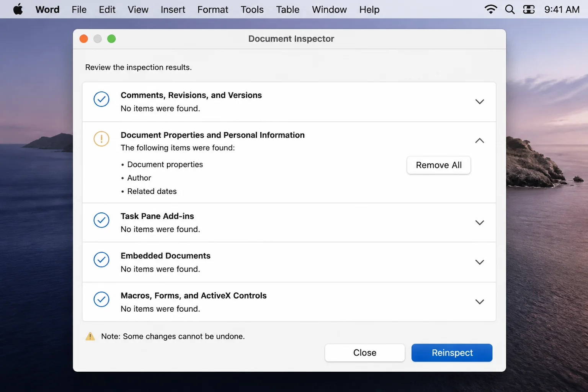This screenshot has width=588, height=392.
Task: Click the checkmark icon for Task Pane Add-ins
Action: (x=101, y=220)
